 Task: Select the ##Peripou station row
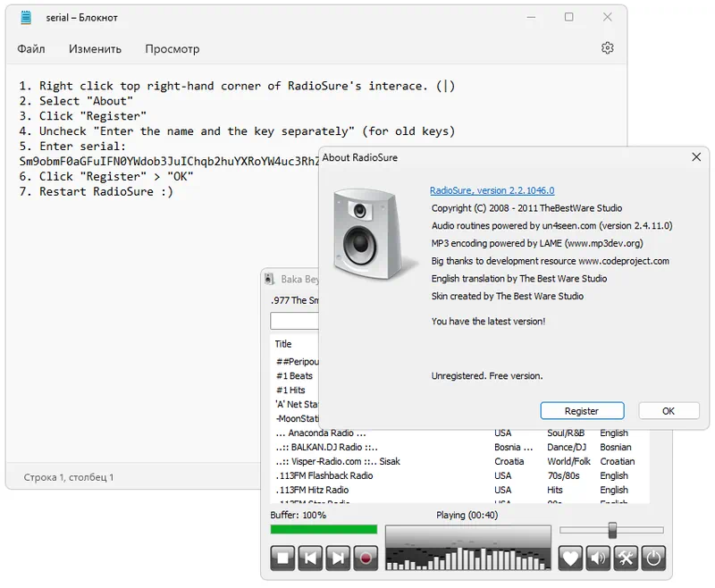click(298, 361)
